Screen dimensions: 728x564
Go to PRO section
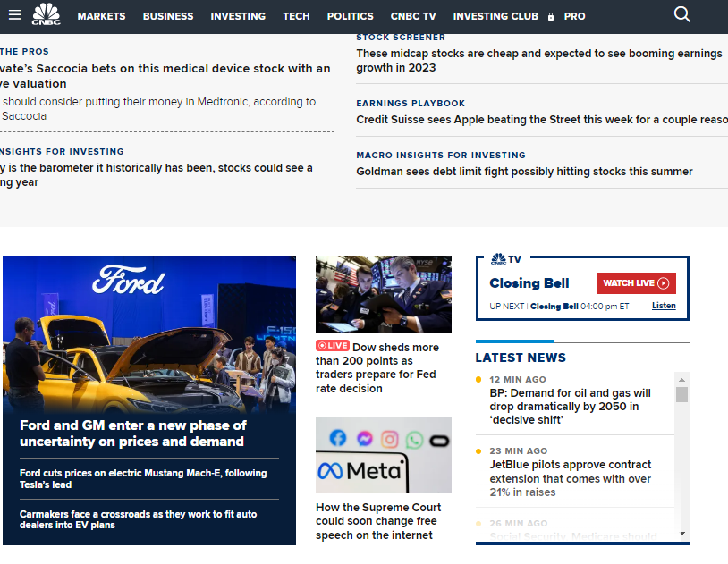tap(574, 16)
